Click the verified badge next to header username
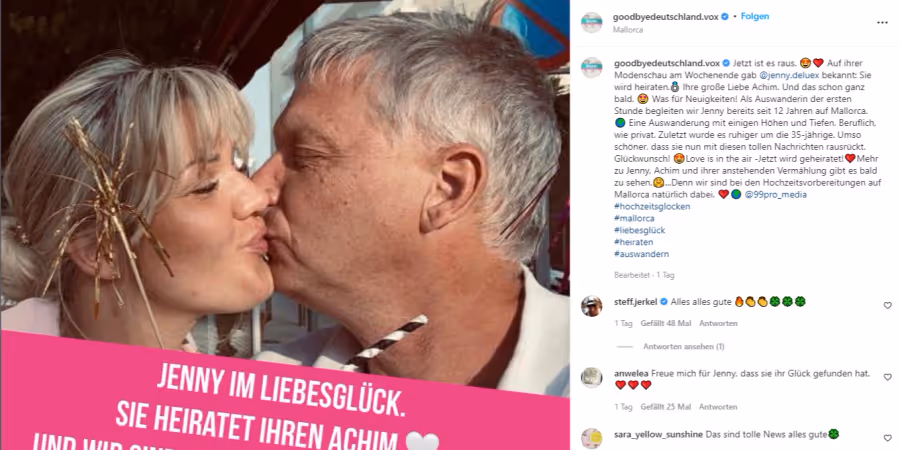 point(725,17)
